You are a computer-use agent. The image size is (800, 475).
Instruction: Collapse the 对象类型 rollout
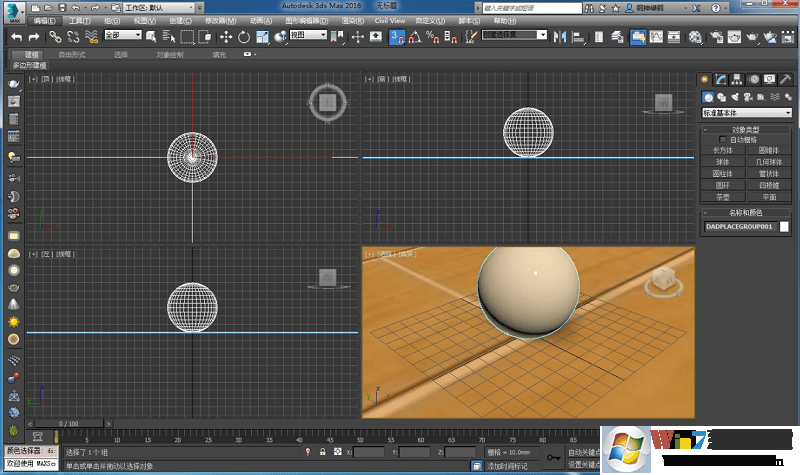click(746, 130)
